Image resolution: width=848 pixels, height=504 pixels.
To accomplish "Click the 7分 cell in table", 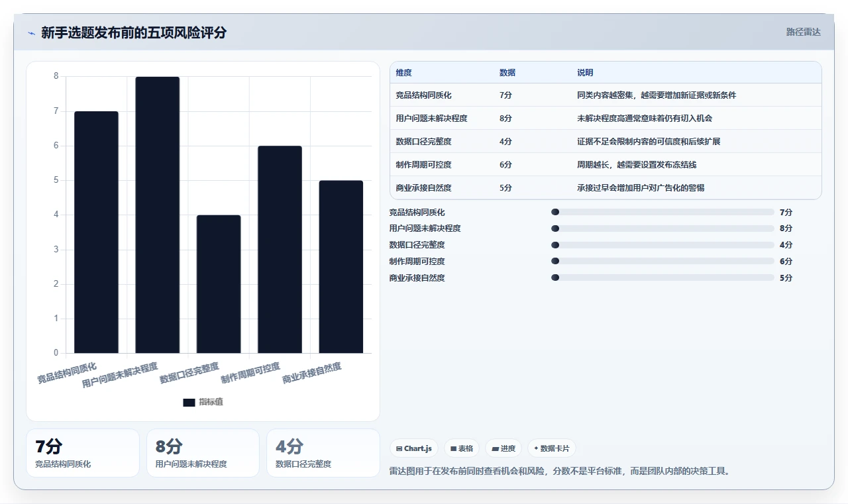I will [x=505, y=95].
